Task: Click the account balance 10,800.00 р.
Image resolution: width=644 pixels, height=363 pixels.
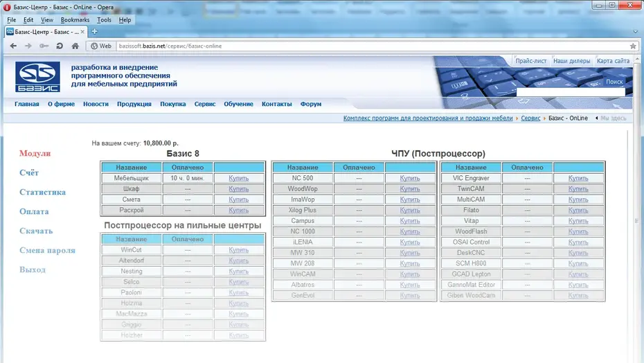Action: [161, 143]
